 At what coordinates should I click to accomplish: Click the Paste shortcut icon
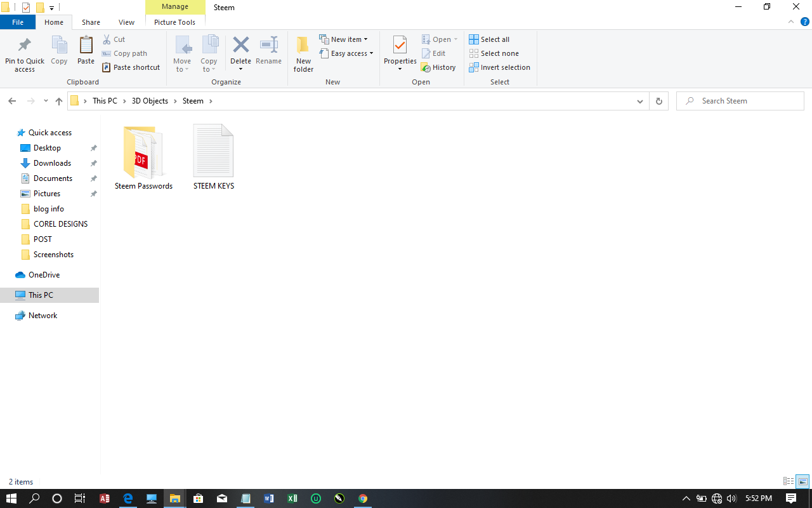point(131,67)
